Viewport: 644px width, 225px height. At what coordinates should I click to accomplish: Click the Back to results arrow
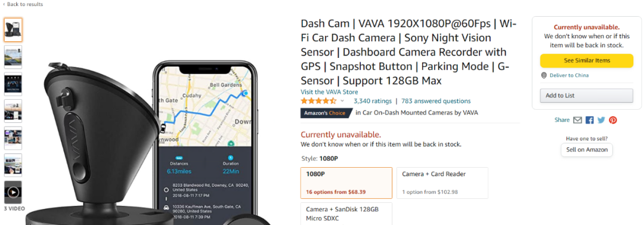coord(4,4)
